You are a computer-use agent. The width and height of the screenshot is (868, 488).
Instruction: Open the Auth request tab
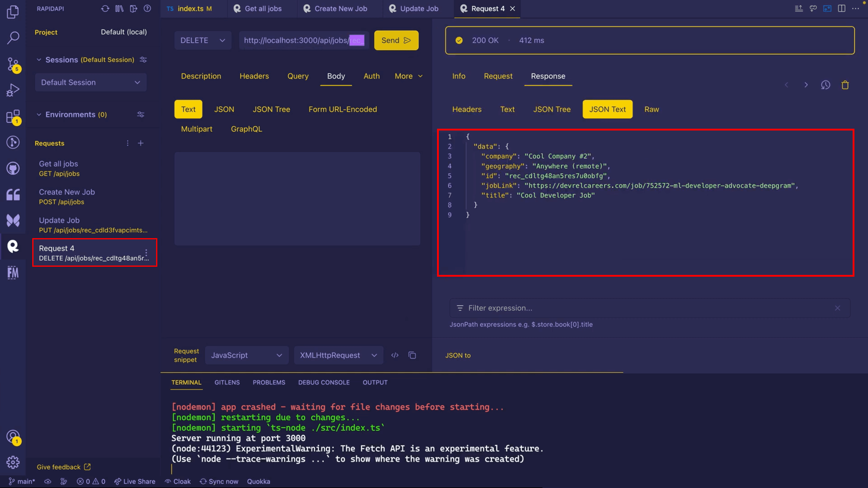click(371, 76)
